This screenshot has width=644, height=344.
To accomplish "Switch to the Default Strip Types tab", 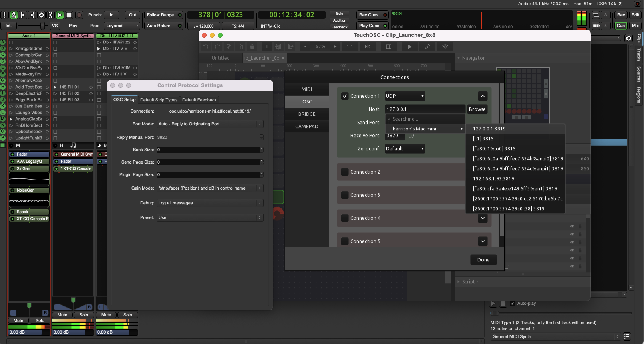I will (159, 100).
